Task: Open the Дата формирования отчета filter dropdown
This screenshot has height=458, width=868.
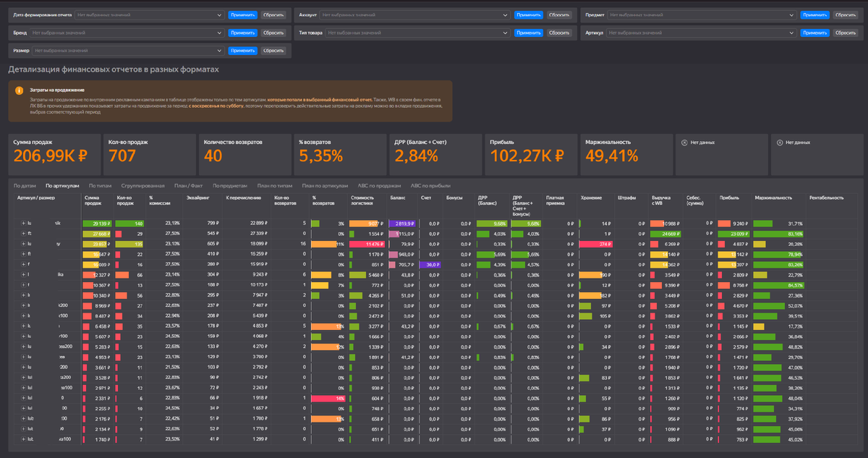Action: tap(150, 14)
